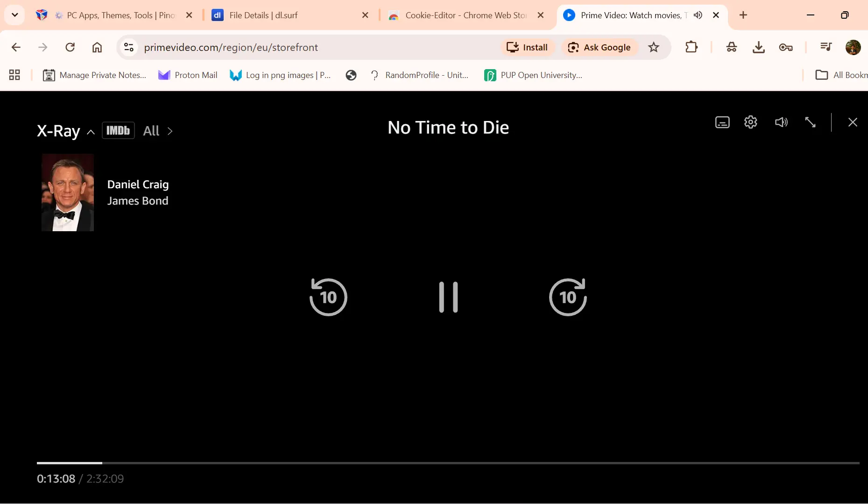Open a new browser tab
This screenshot has height=504, width=868.
(x=743, y=15)
